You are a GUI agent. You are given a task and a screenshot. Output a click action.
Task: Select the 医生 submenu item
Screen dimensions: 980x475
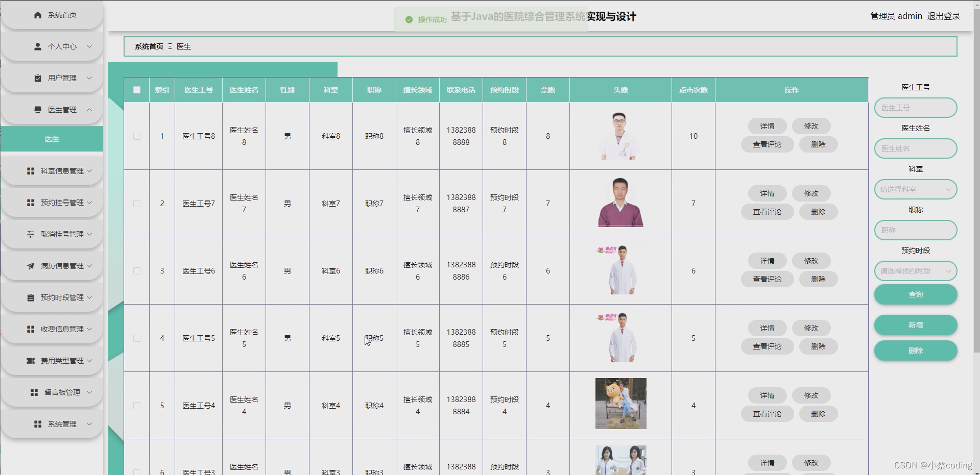coord(52,139)
